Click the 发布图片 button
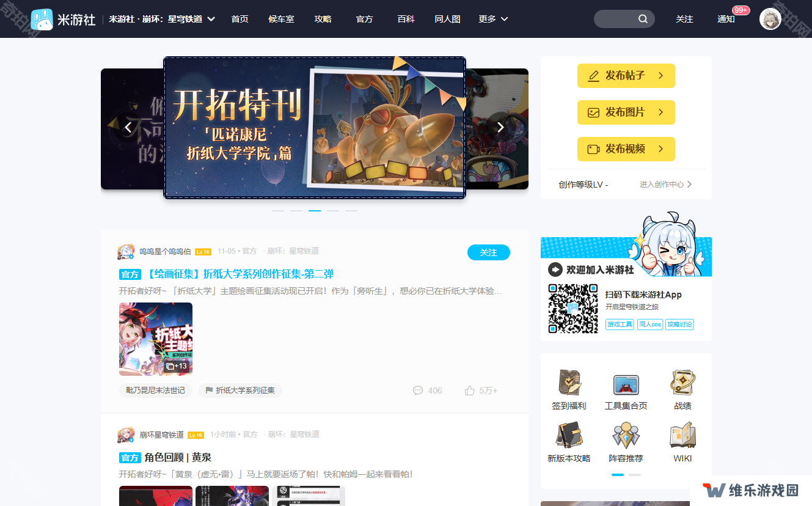 coord(626,112)
